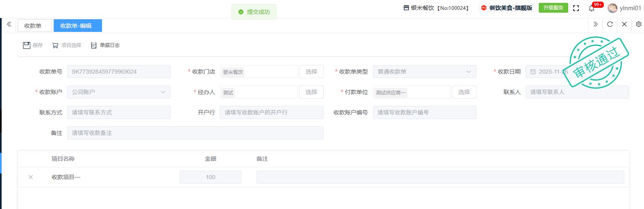Open the notifications bell icon
This screenshot has height=209, width=644.
tap(592, 8)
